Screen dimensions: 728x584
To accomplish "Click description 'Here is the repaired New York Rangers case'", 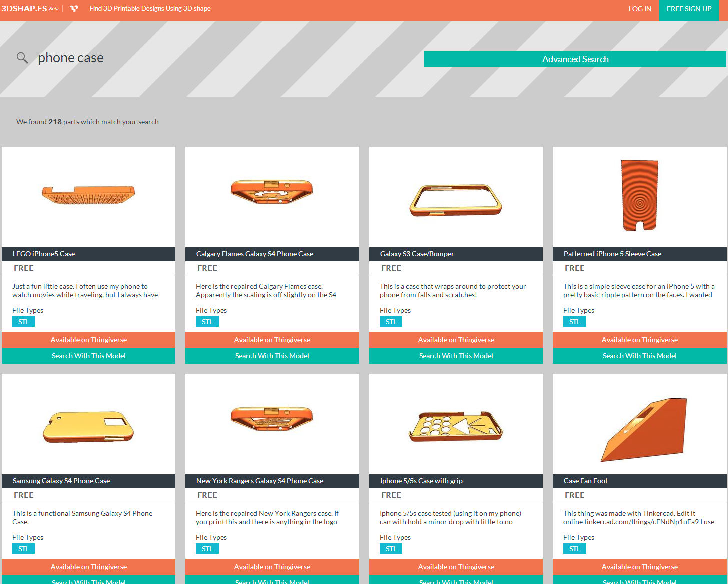I will point(267,518).
